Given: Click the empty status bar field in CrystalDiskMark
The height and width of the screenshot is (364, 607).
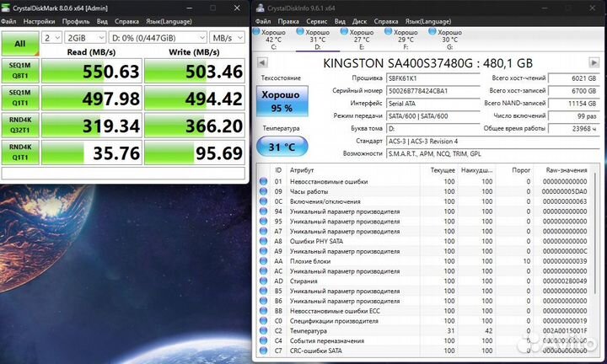Looking at the screenshot, I should click(x=123, y=173).
